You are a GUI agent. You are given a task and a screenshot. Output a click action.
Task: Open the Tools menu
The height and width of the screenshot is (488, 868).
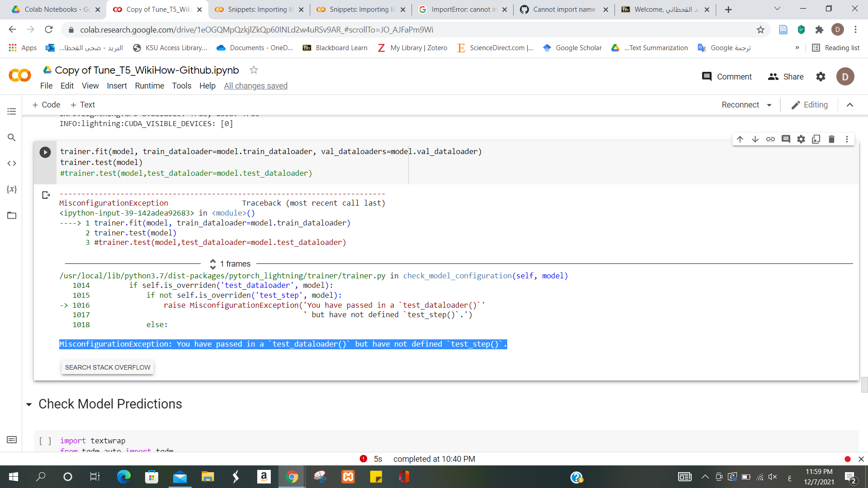181,86
